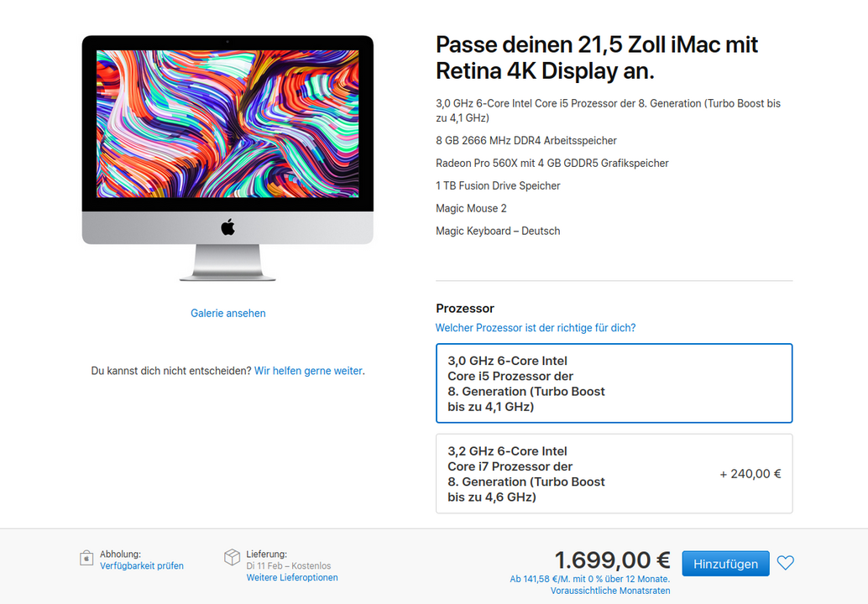Add the iMac with the Hinzufügen button

tap(726, 564)
